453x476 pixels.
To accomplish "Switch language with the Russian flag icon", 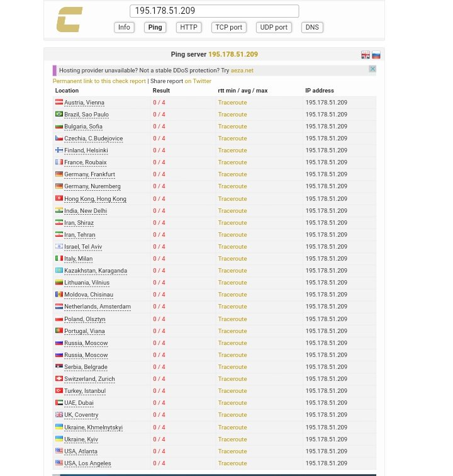I will (376, 55).
